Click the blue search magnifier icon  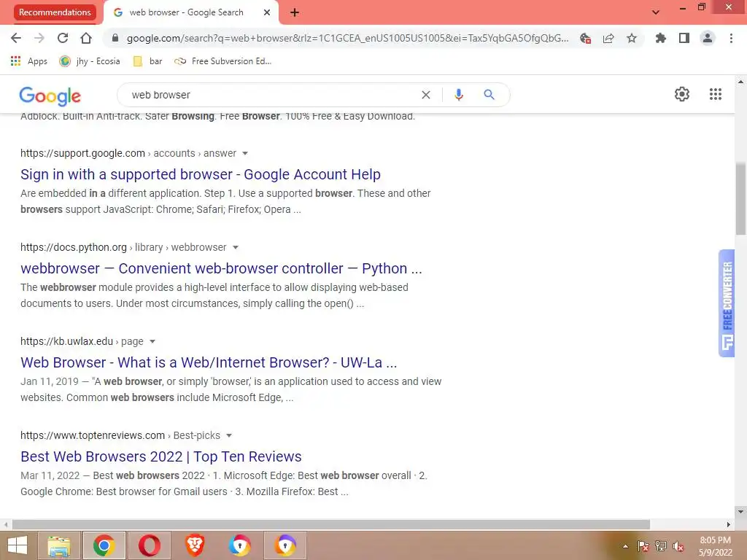(489, 95)
